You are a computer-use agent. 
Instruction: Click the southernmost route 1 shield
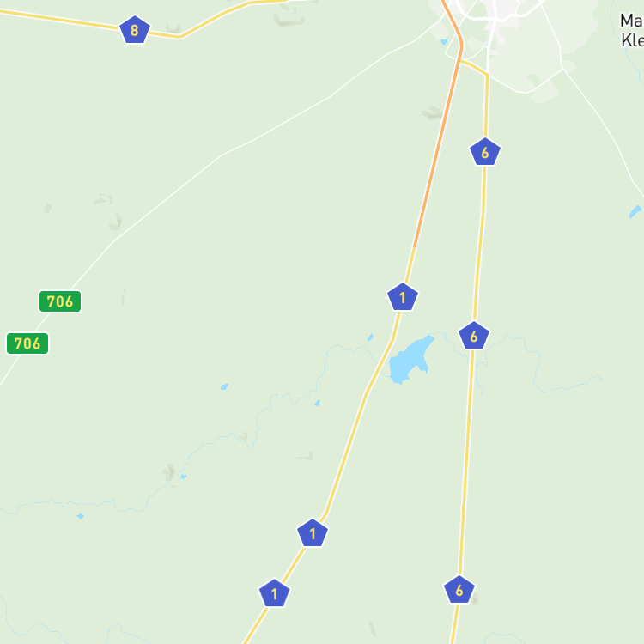pyautogui.click(x=275, y=593)
